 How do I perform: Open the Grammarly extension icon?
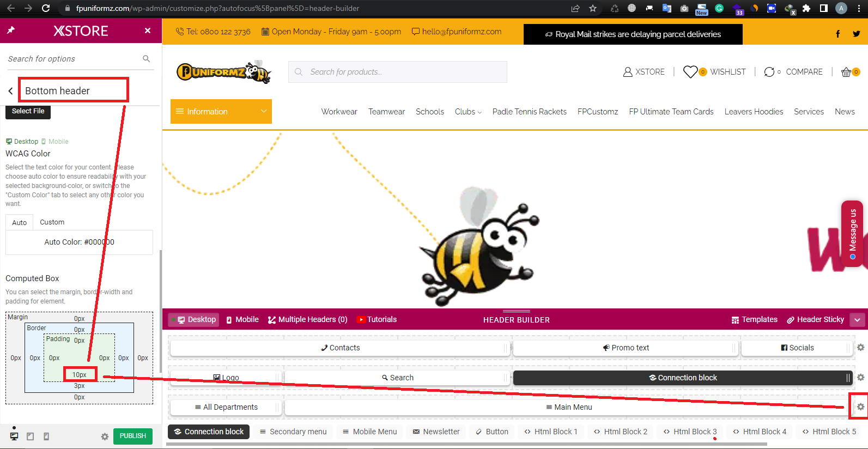pos(719,8)
